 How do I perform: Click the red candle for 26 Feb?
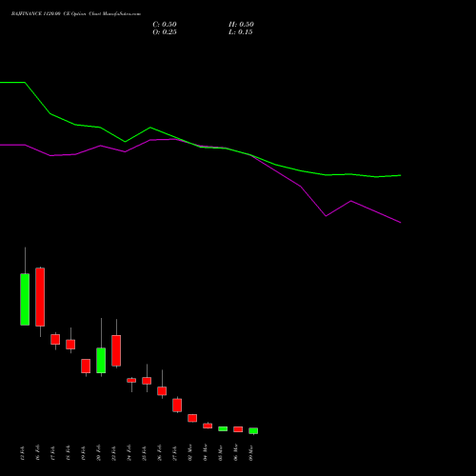click(x=162, y=391)
